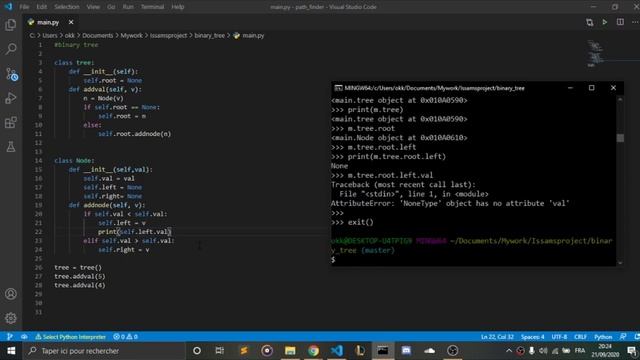Run Python file with play button
The image size is (640, 360).
point(604,22)
